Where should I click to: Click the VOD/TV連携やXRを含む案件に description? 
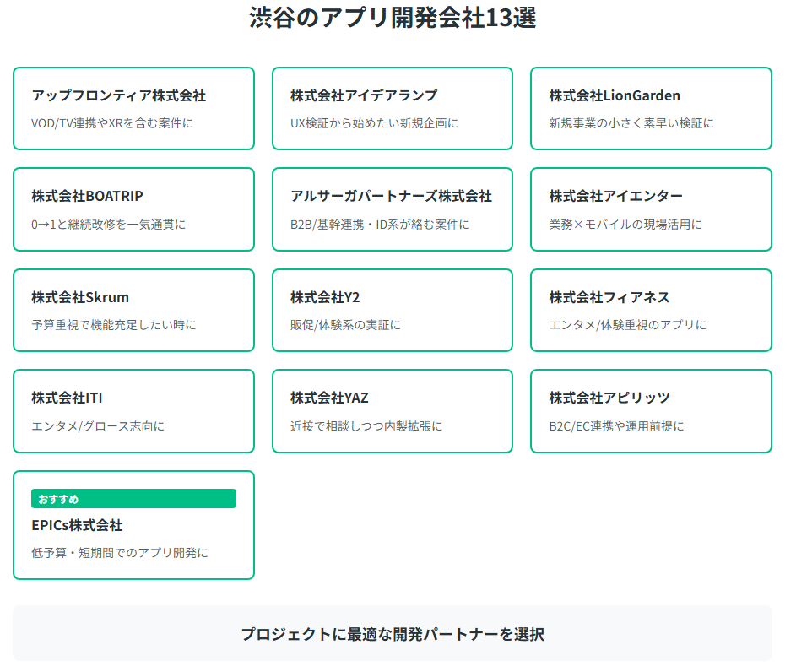[x=112, y=123]
